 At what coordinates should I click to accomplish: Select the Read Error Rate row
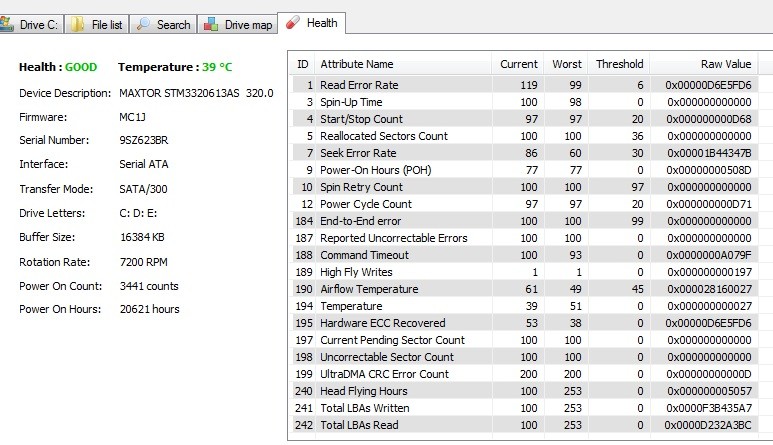525,85
